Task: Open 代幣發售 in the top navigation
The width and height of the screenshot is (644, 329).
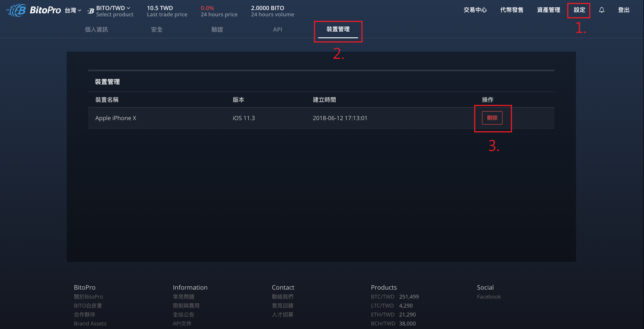Action: click(x=512, y=10)
